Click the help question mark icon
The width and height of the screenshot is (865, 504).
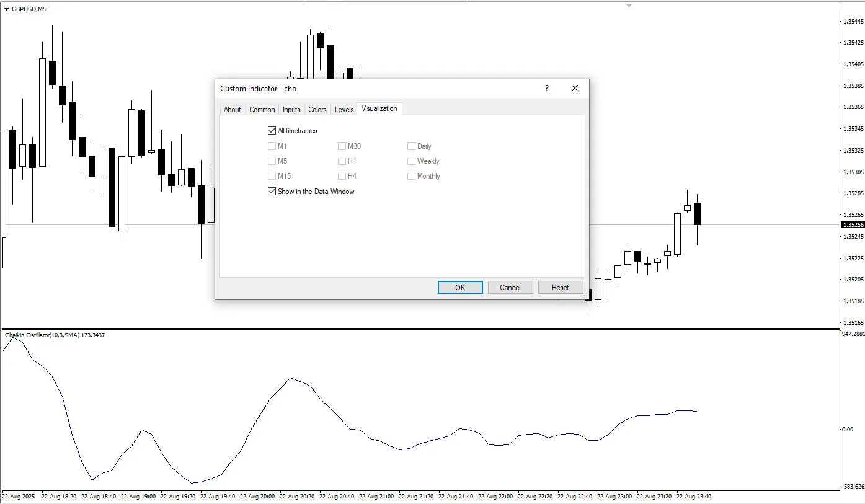[547, 89]
